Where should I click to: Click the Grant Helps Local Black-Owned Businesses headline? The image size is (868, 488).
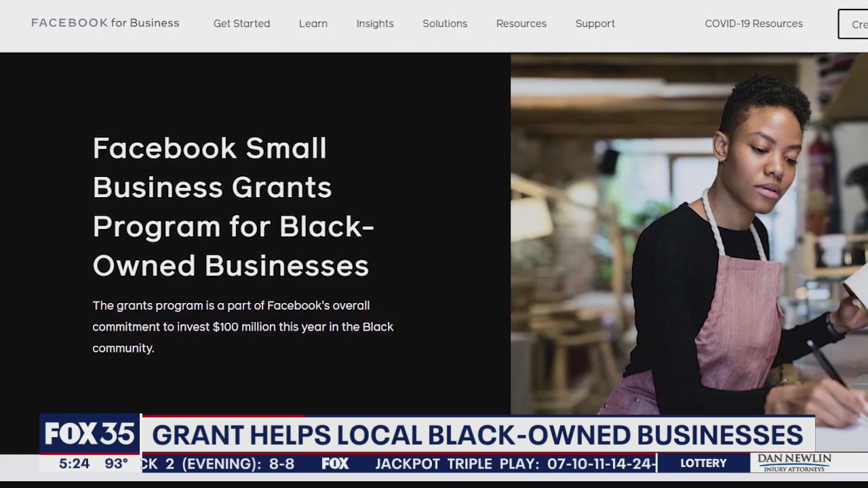[x=477, y=434]
